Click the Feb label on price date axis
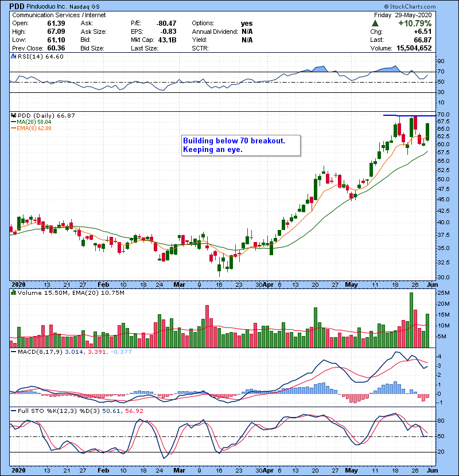 click(x=103, y=285)
